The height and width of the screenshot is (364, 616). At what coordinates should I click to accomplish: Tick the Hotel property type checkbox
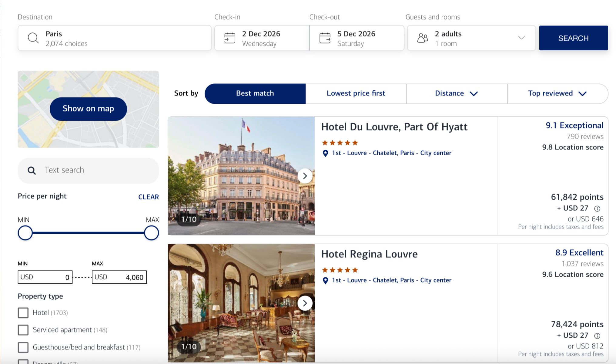tap(23, 312)
